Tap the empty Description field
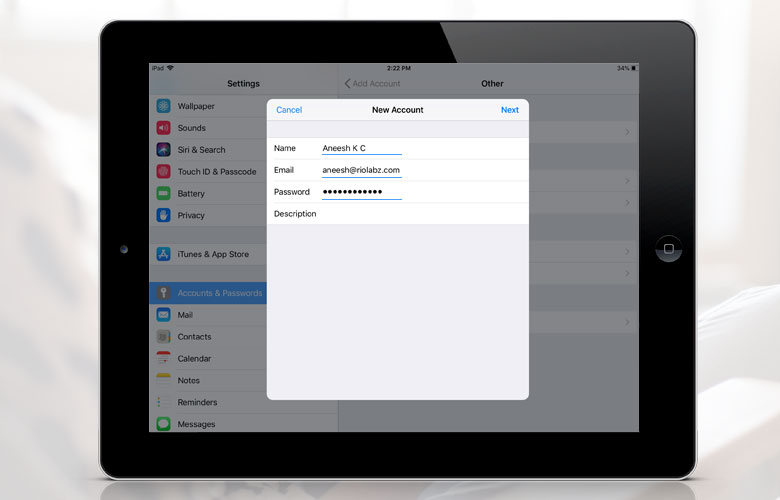The width and height of the screenshot is (780, 500). pyautogui.click(x=420, y=214)
